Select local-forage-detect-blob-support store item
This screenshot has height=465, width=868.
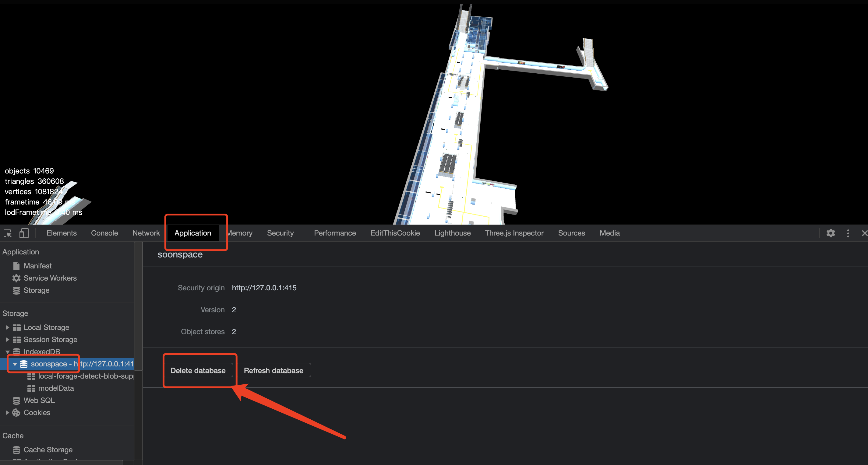pos(86,376)
